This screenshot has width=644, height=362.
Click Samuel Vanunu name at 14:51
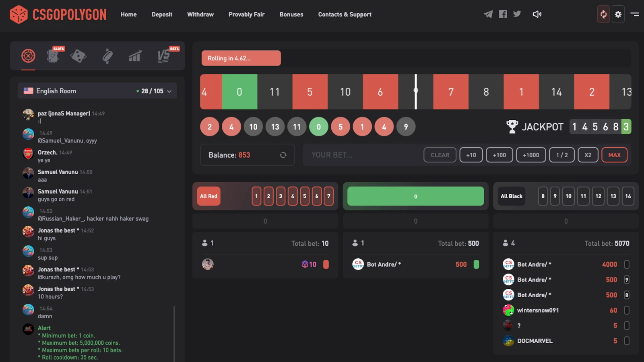[58, 191]
